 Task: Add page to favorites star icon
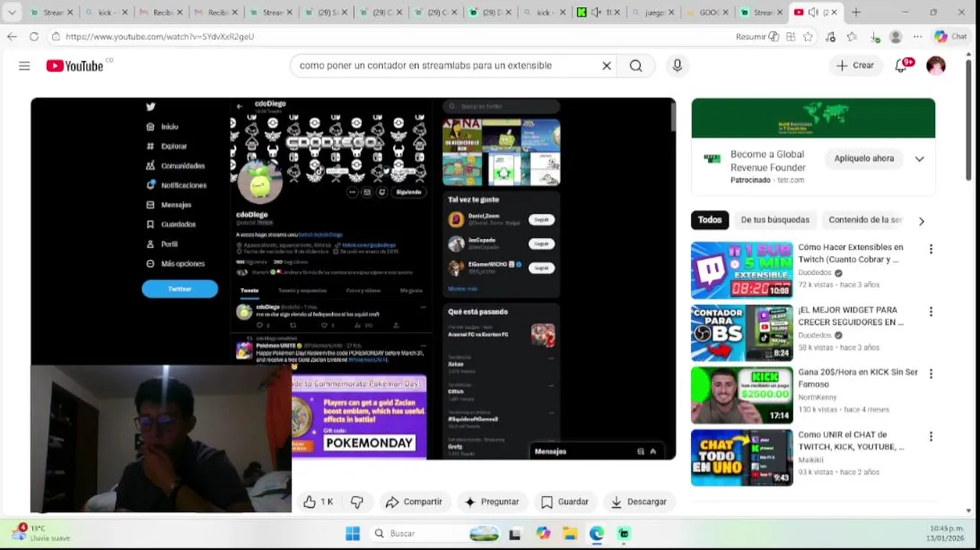(x=808, y=37)
